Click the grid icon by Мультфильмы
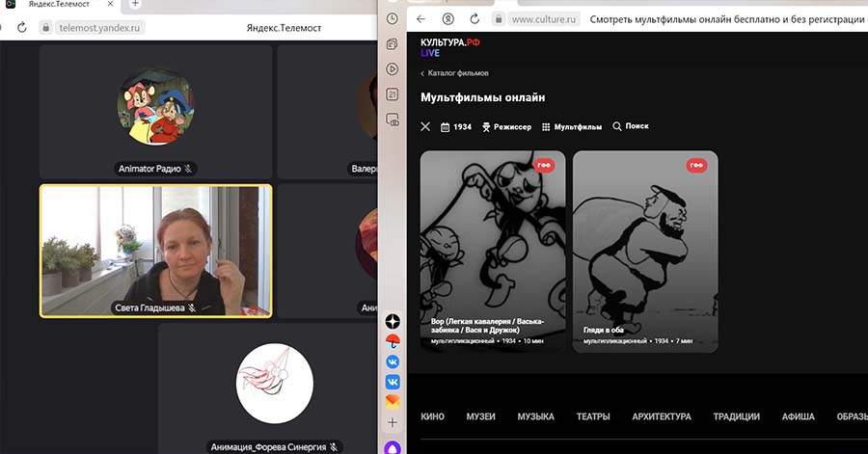Viewport: 868px width, 454px height. 546,127
